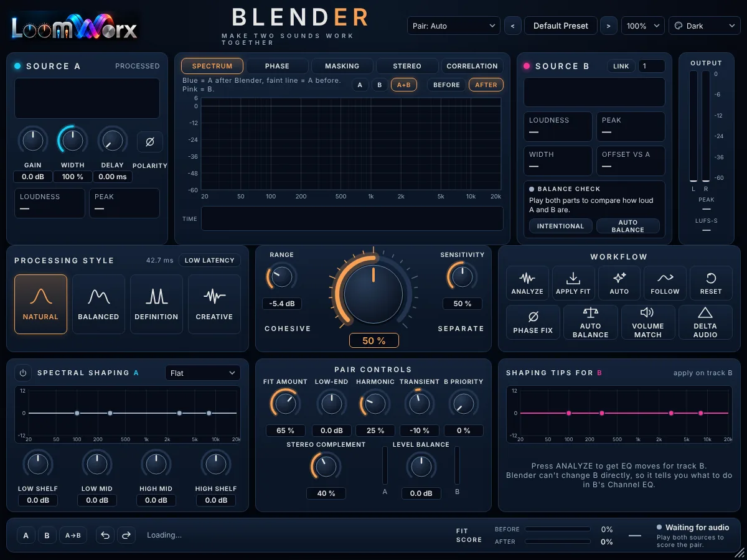Screen dimensions: 747x560
Task: Reset the workflow settings
Action: [x=711, y=283]
